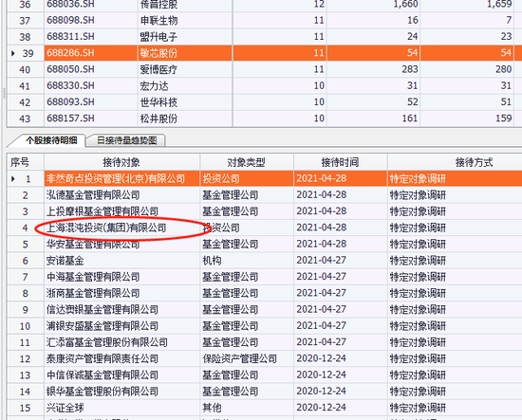Select row 泰康资产管理有限责任公司
This screenshot has width=522, height=420.
tap(103, 358)
